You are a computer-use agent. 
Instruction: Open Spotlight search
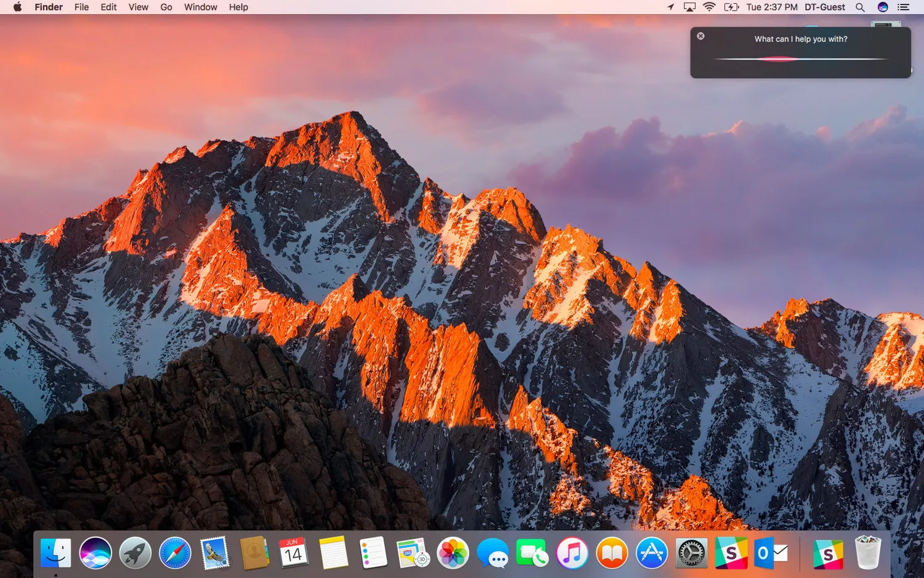[860, 7]
